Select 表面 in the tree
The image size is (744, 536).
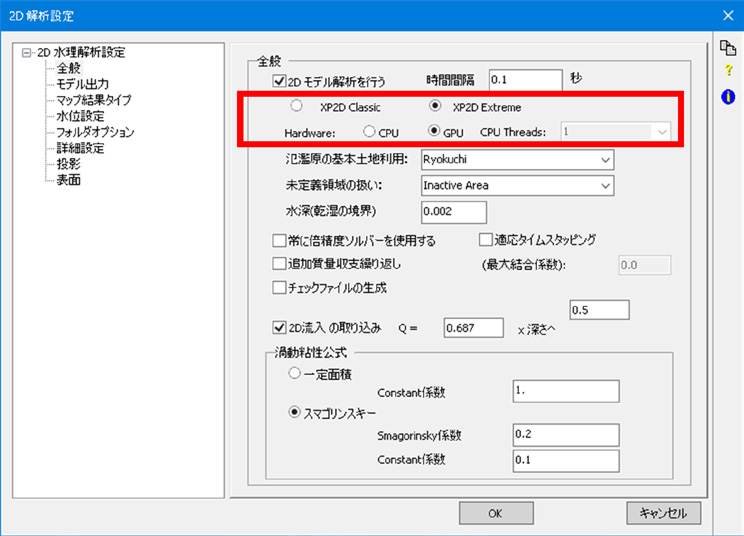69,180
